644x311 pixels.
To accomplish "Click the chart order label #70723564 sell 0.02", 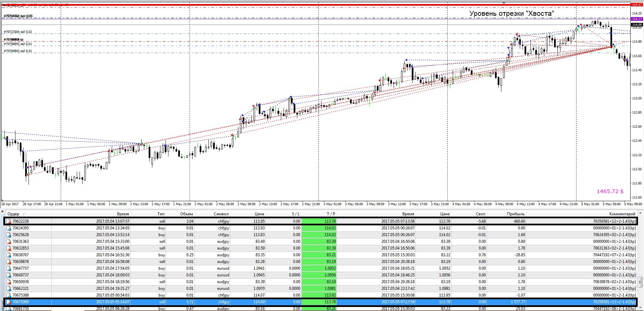I will (18, 32).
